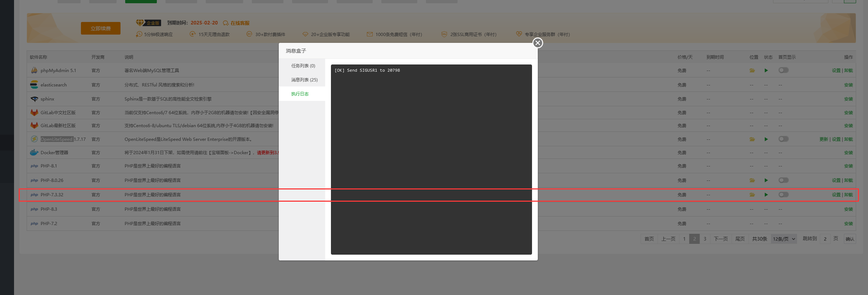Image resolution: width=868 pixels, height=295 pixels.
Task: Click the Docker管理器 whale icon
Action: point(34,152)
